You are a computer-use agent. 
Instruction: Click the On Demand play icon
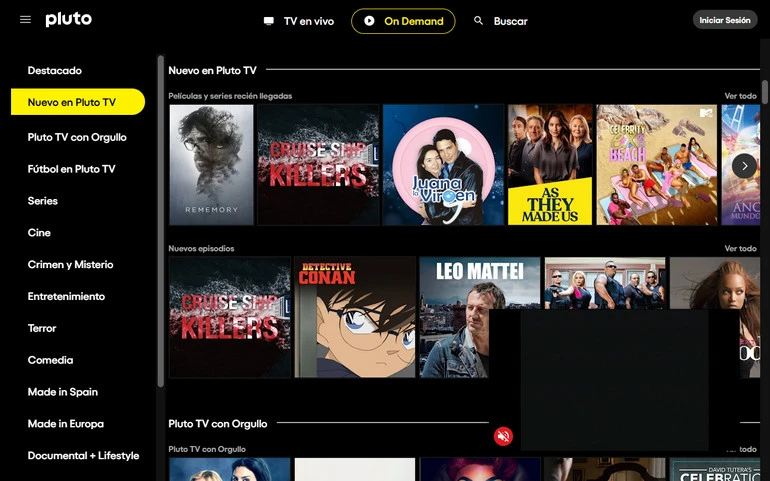pyautogui.click(x=369, y=21)
